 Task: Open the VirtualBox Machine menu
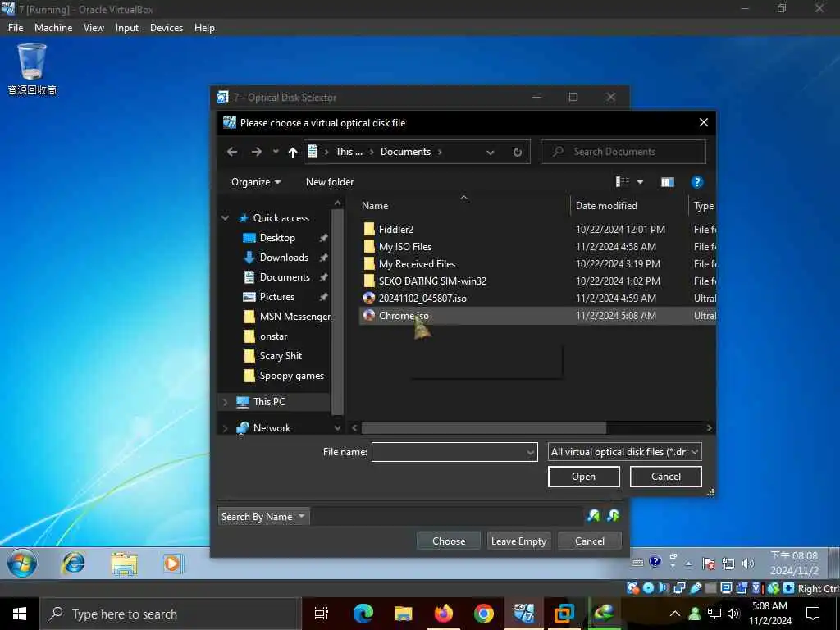(x=53, y=28)
